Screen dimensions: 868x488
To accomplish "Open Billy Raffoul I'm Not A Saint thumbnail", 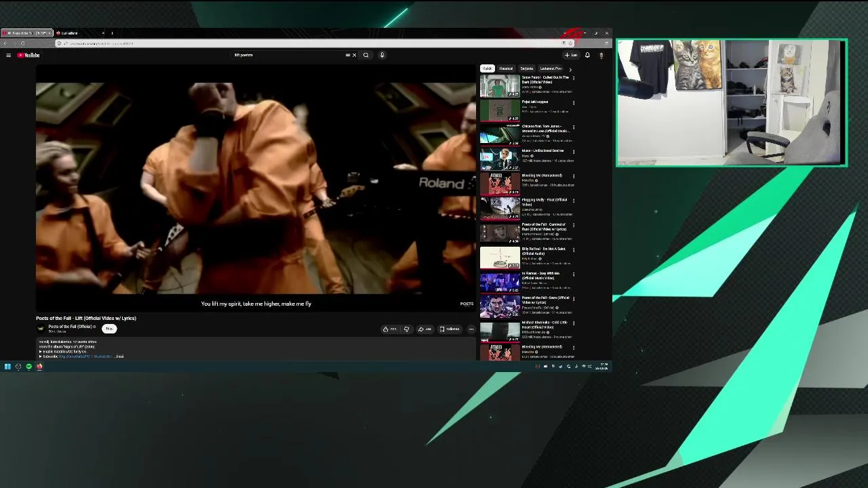I will (500, 257).
